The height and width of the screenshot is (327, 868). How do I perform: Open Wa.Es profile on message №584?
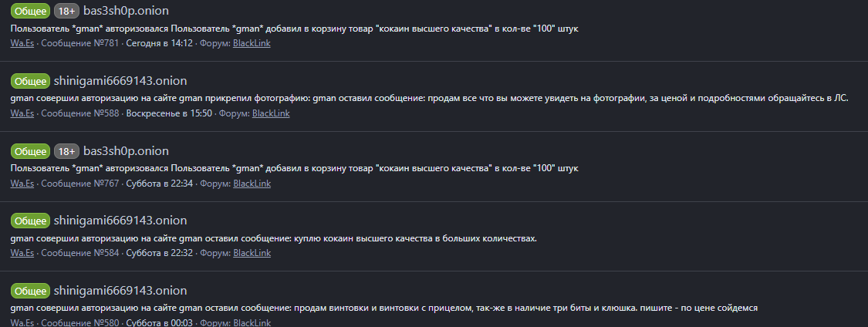22,253
